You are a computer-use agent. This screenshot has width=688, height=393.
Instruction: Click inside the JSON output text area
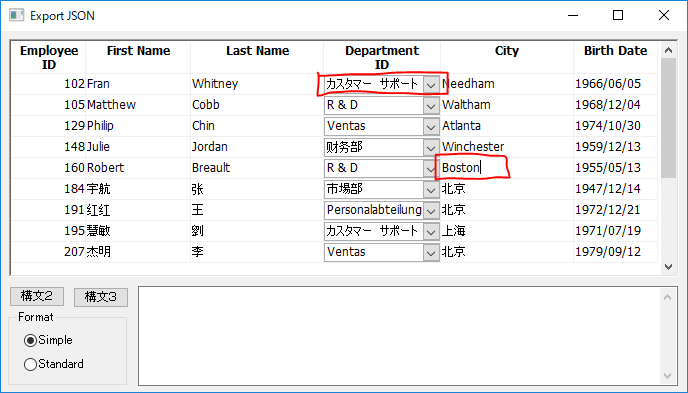pos(399,336)
